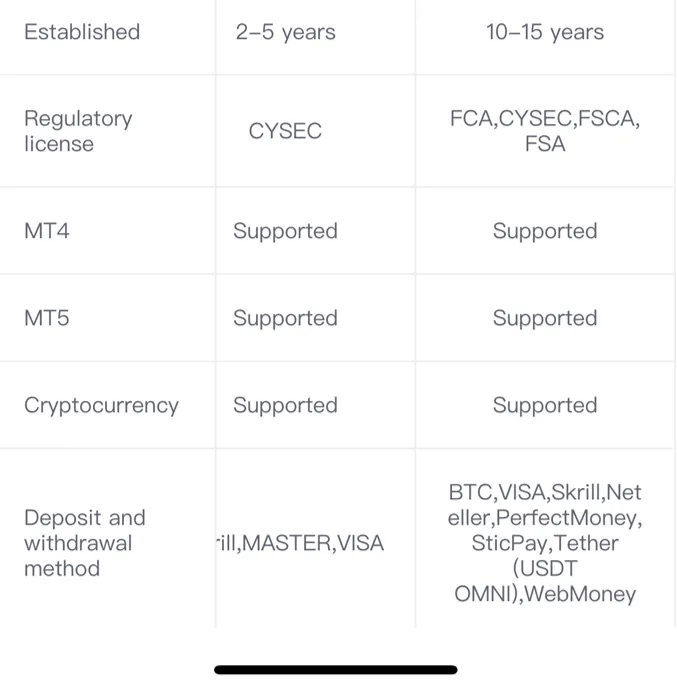The width and height of the screenshot is (677, 681).
Task: Tap MT4 Supported in middle column
Action: coord(285,231)
